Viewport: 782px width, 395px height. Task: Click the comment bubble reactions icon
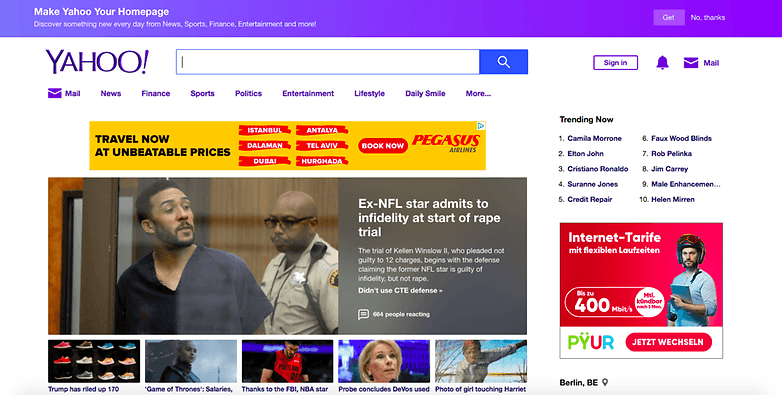(363, 314)
